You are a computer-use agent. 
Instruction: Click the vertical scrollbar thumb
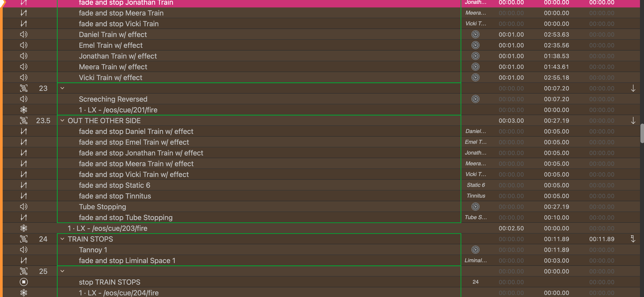(642, 133)
